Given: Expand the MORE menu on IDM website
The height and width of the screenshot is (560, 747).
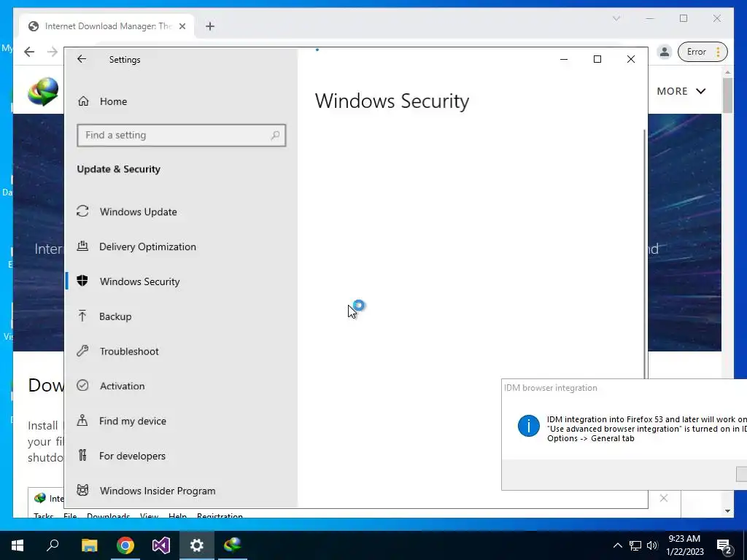Looking at the screenshot, I should point(681,91).
